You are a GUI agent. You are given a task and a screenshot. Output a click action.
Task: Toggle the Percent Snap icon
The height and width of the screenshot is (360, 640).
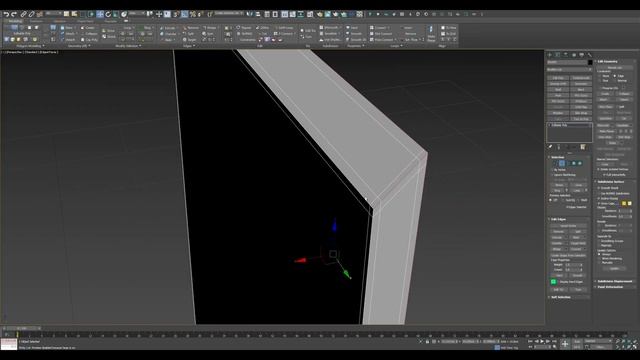point(193,14)
